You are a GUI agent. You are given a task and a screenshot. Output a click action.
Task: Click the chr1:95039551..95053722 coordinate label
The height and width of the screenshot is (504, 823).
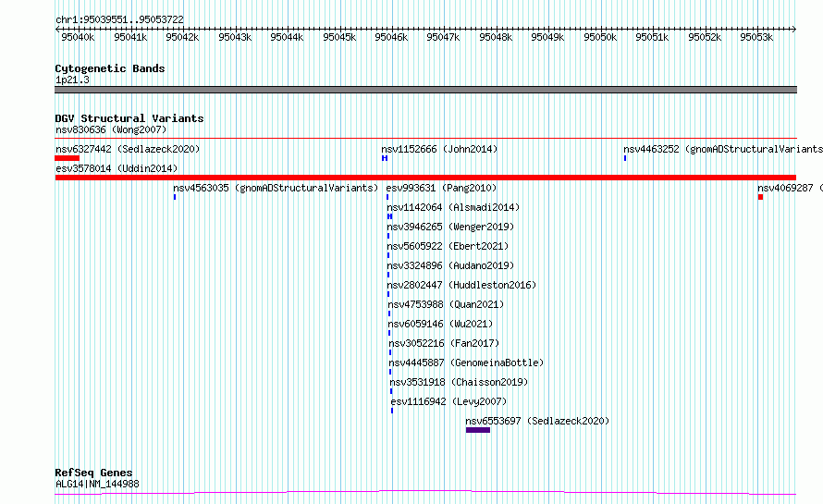[x=119, y=19]
